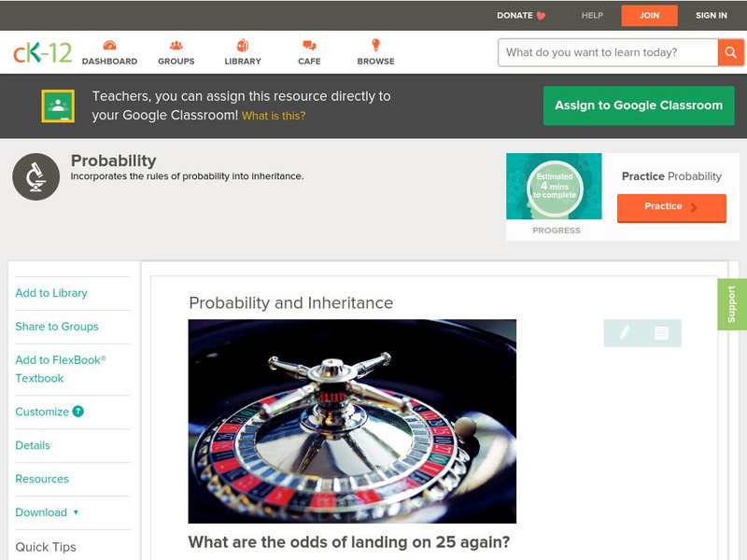
Task: Open the Resources link
Action: 42,479
